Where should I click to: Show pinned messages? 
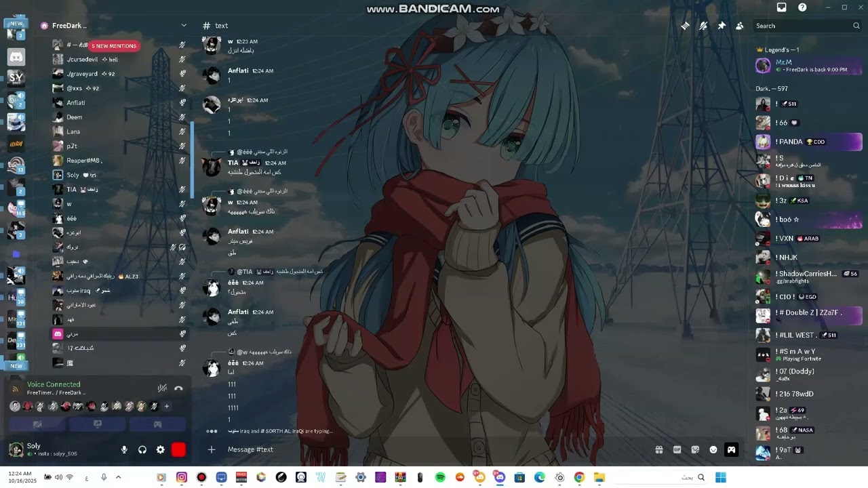point(722,26)
